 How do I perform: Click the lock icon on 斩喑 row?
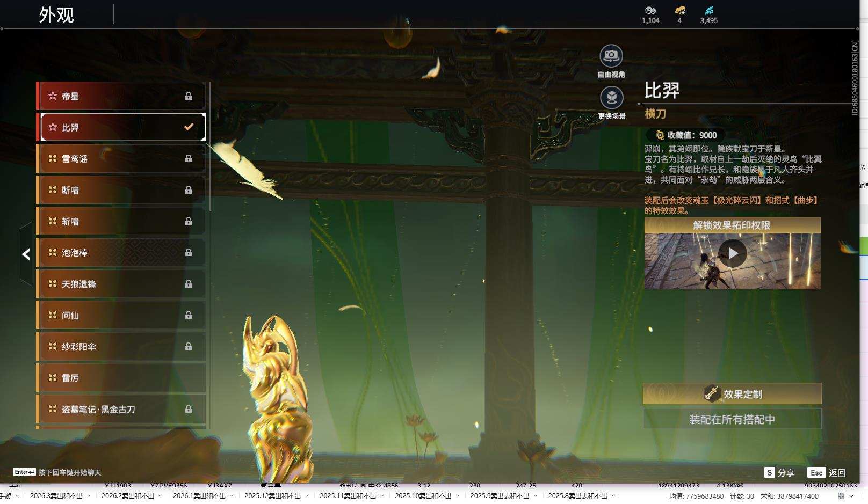click(x=189, y=221)
